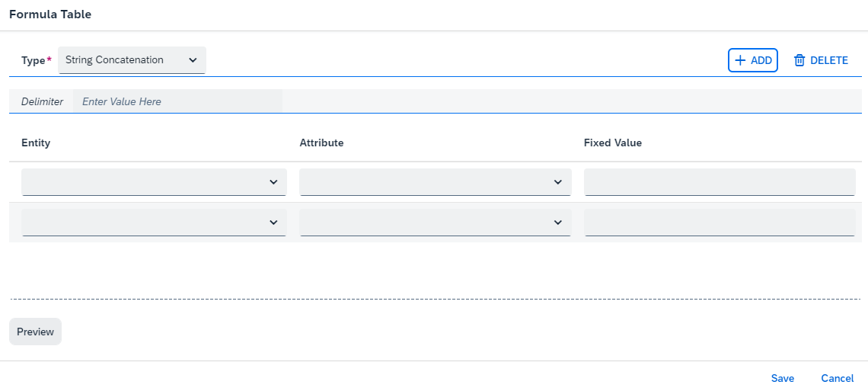The width and height of the screenshot is (868, 391).
Task: Click the chevron arrow of second-row Attribute dropdown
Action: tap(558, 223)
